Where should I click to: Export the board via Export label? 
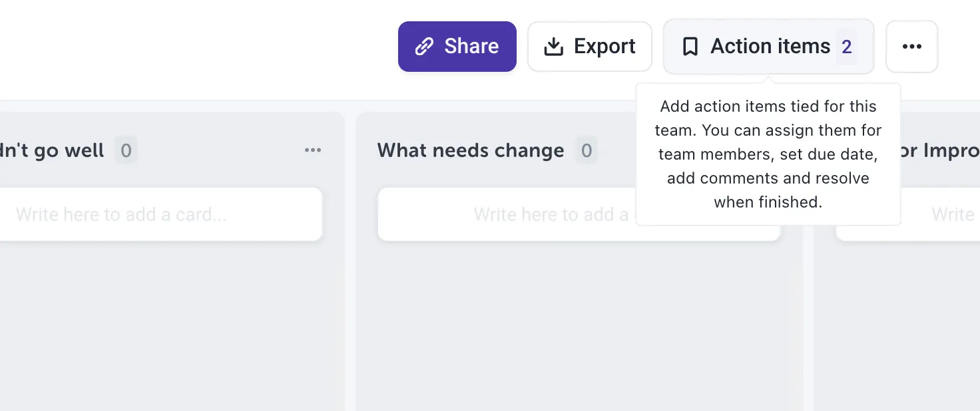pyautogui.click(x=605, y=47)
